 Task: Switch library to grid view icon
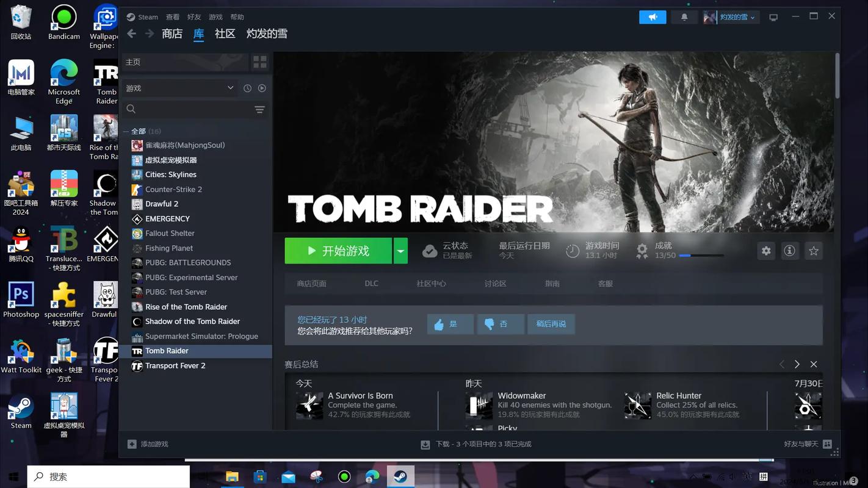tap(260, 62)
